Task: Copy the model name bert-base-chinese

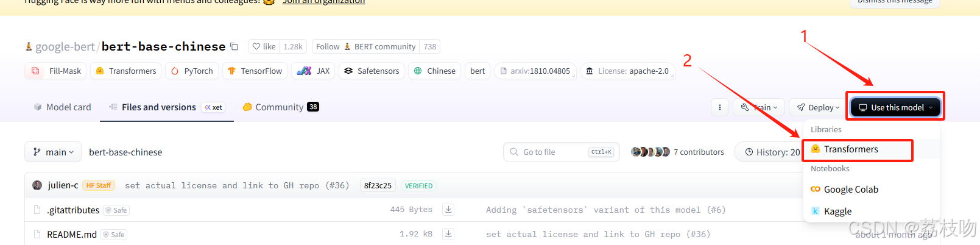Action: pos(234,46)
